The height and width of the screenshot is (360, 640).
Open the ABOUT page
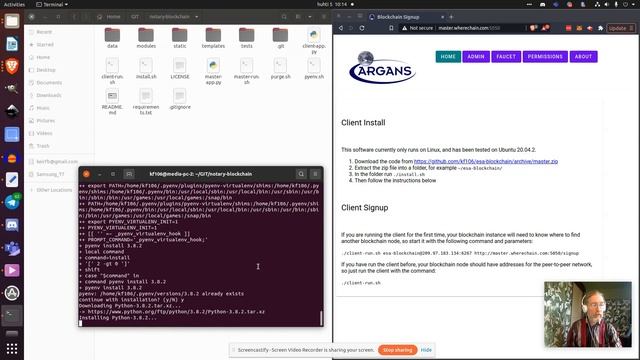[583, 57]
